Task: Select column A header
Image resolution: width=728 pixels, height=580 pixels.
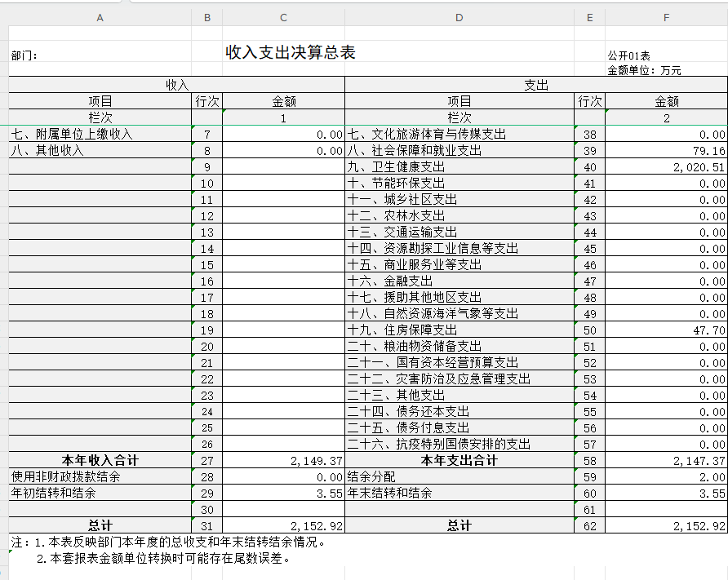Action: point(100,17)
